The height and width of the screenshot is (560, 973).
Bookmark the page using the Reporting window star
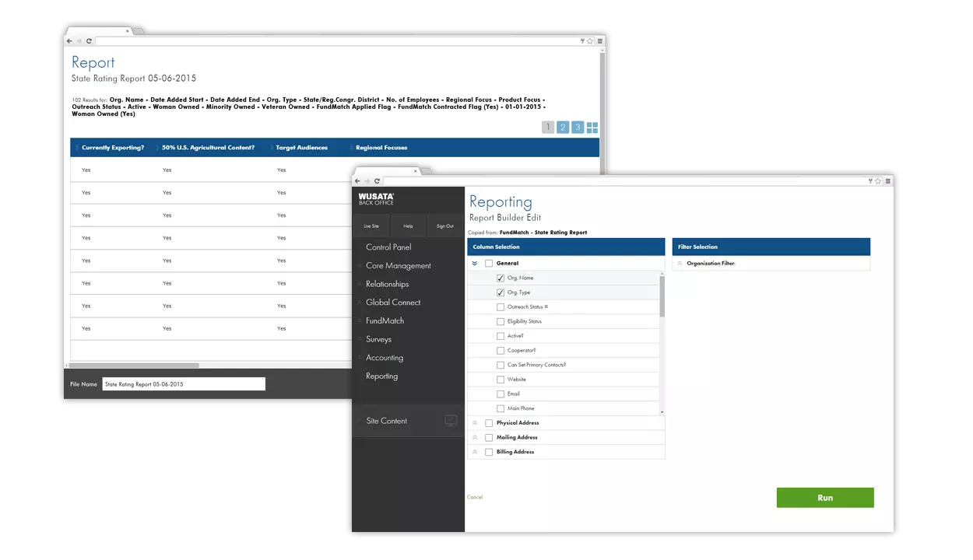(879, 181)
